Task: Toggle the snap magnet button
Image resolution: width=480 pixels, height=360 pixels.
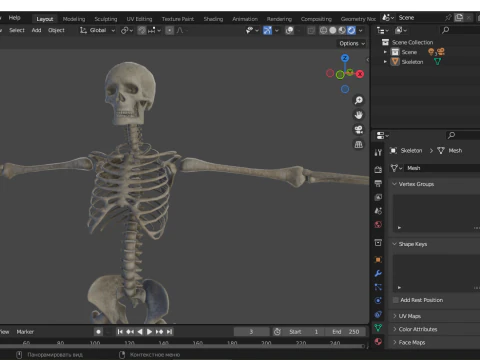Action: tap(142, 31)
